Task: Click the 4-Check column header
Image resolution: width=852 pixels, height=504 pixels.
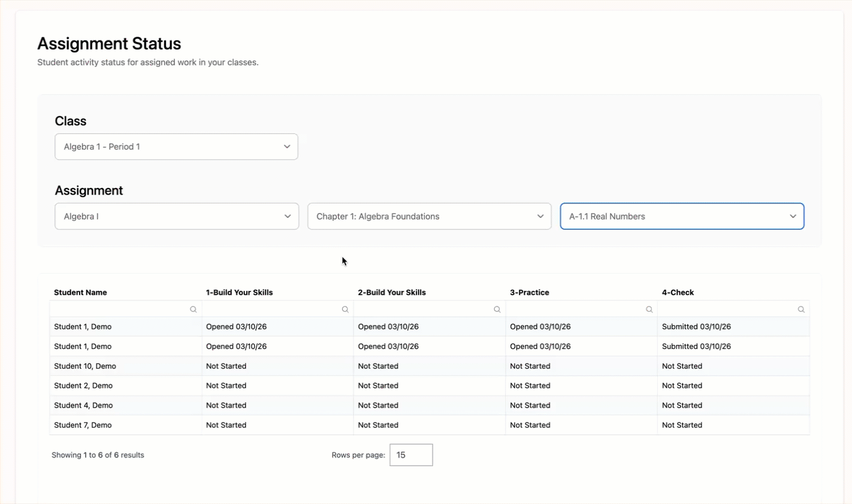Action: coord(678,293)
